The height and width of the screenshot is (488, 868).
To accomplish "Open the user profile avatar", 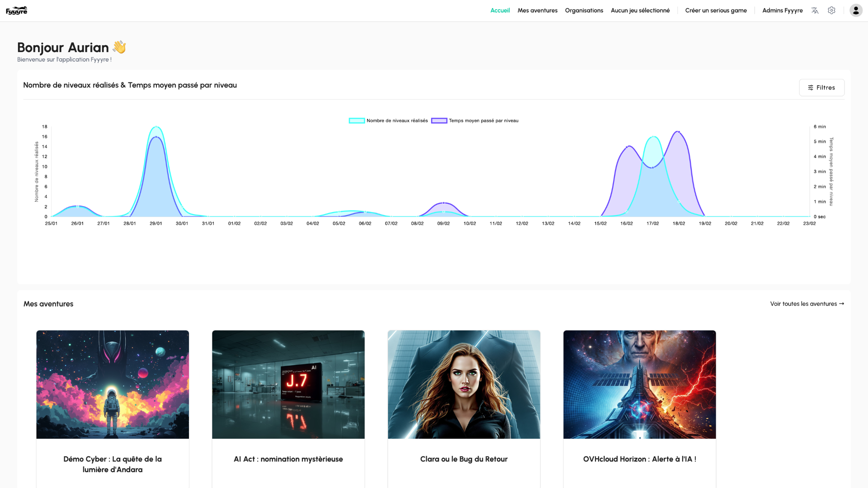I will [855, 10].
